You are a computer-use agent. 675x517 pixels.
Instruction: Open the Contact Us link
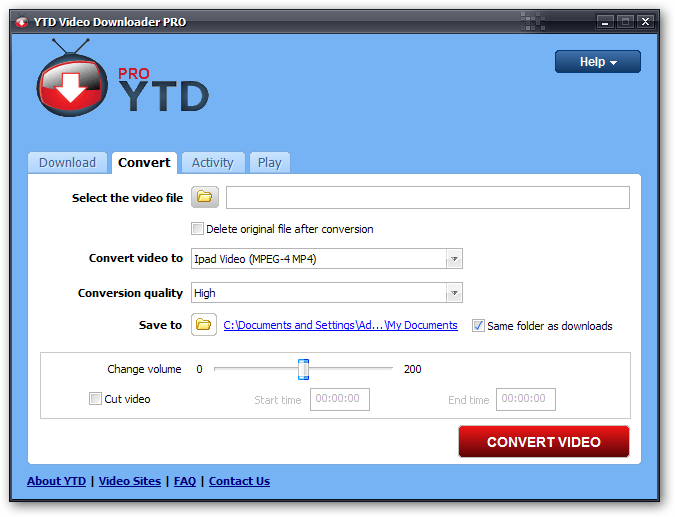239,481
